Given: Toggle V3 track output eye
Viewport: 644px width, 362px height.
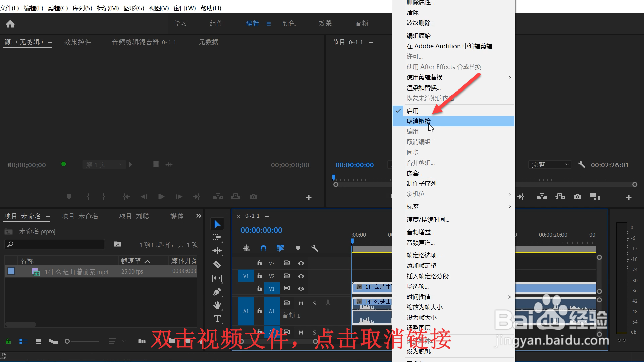Looking at the screenshot, I should tap(301, 263).
